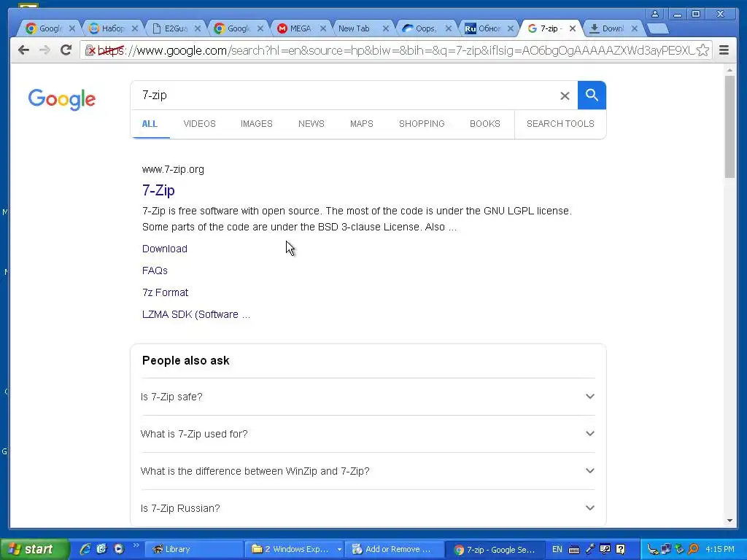The image size is (747, 560).
Task: Open the Chrome profile person icon
Action: 655,14
